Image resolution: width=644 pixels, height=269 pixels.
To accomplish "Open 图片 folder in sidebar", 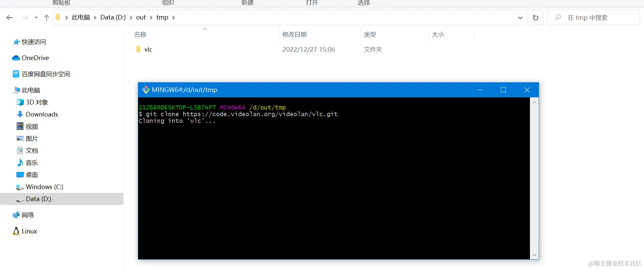I will point(32,138).
